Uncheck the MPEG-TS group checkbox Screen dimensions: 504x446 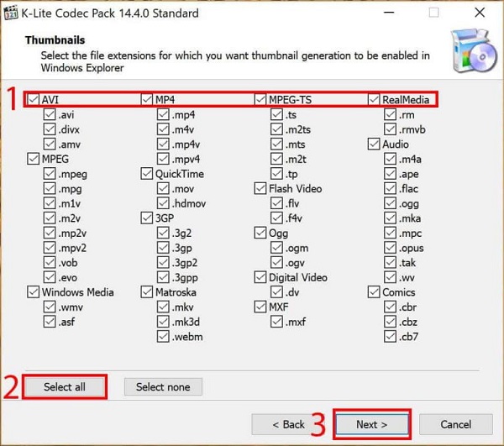(260, 100)
